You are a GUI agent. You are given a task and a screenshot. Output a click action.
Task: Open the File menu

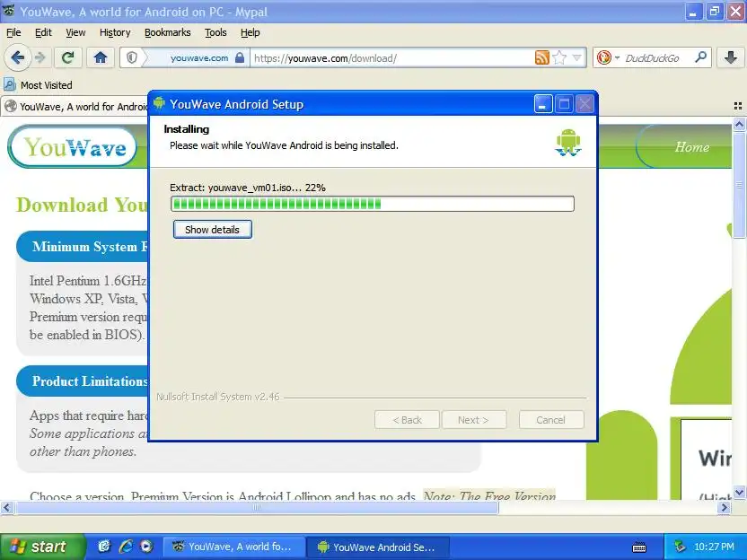point(13,32)
